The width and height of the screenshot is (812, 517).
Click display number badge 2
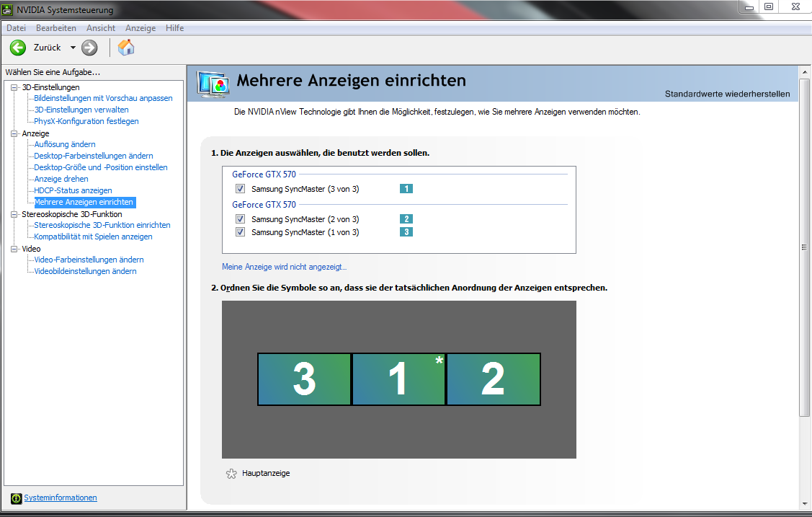pos(406,218)
